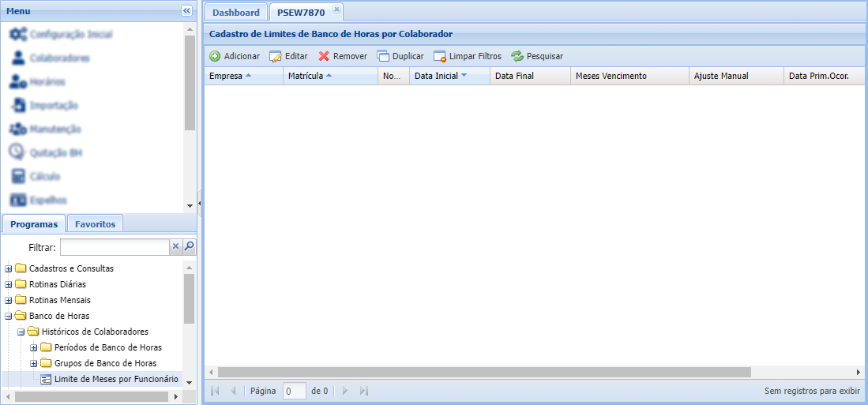This screenshot has width=868, height=405.
Task: Click the Página number input field
Action: [294, 391]
